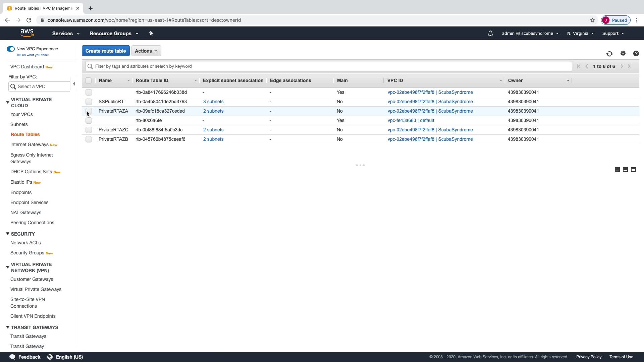Collapse the SECURITY sidebar section

[8, 234]
